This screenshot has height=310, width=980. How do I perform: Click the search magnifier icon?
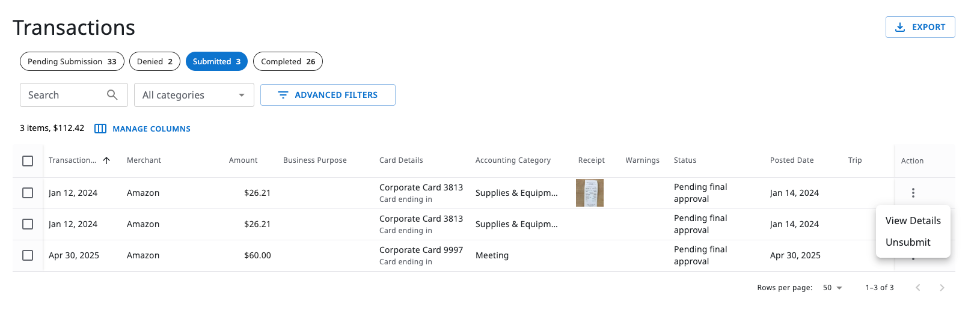pyautogui.click(x=112, y=95)
